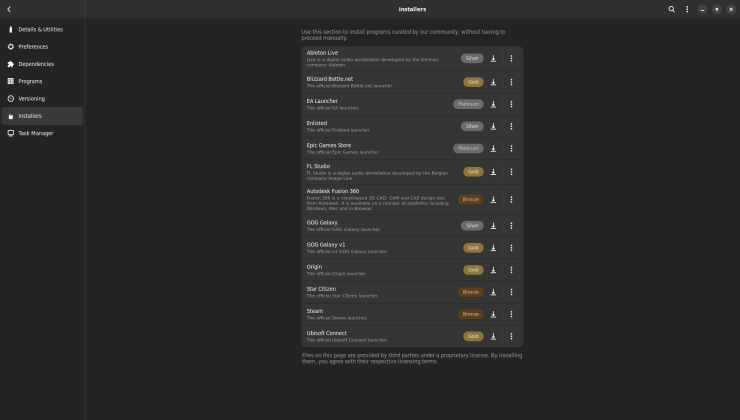Open Dependencies in sidebar

pyautogui.click(x=42, y=64)
